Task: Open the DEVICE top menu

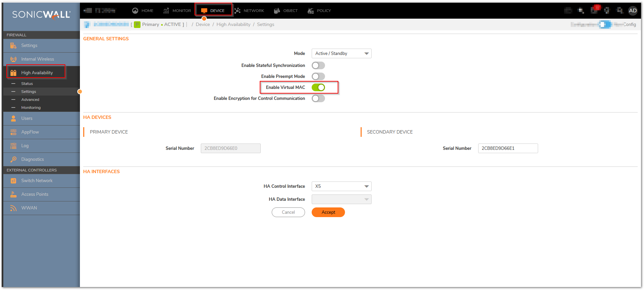Action: 213,11
